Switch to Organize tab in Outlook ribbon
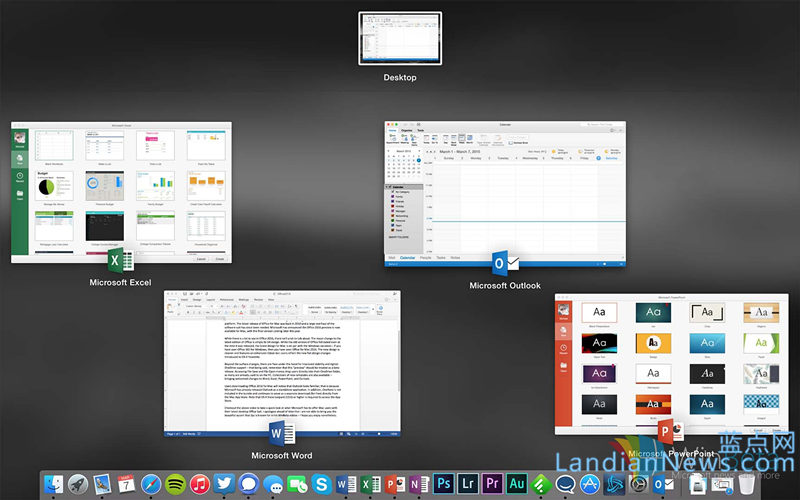Image resolution: width=800 pixels, height=500 pixels. point(407,131)
